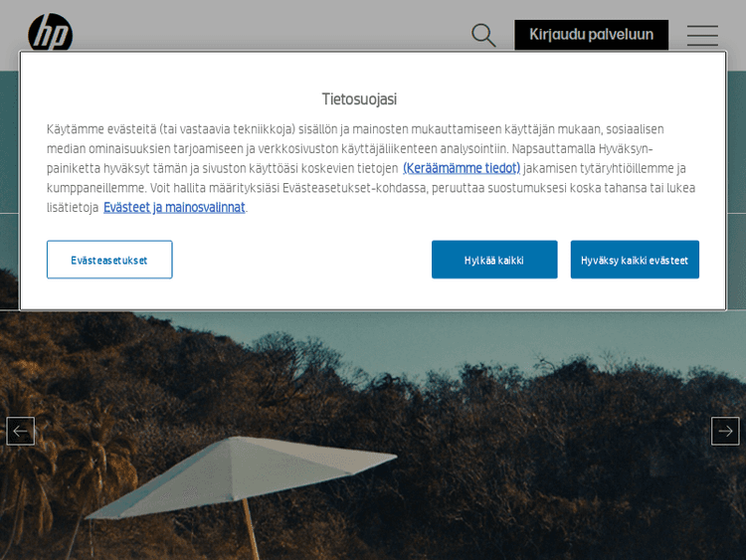Accept with Hyväksy kaikki evästeet button
Image resolution: width=746 pixels, height=560 pixels.
(635, 260)
